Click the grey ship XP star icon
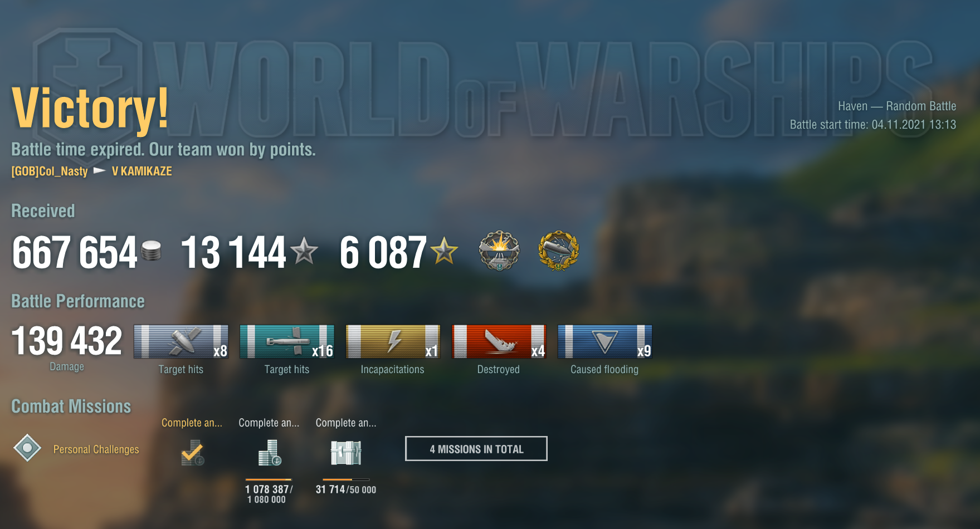 (x=304, y=251)
